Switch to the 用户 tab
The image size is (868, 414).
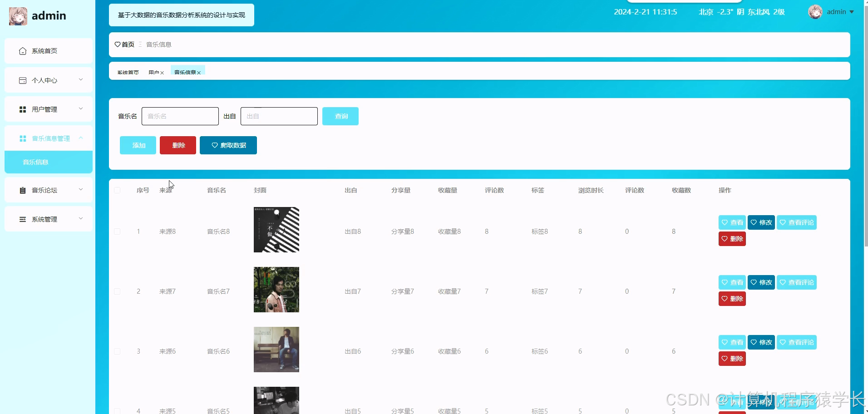pos(154,72)
